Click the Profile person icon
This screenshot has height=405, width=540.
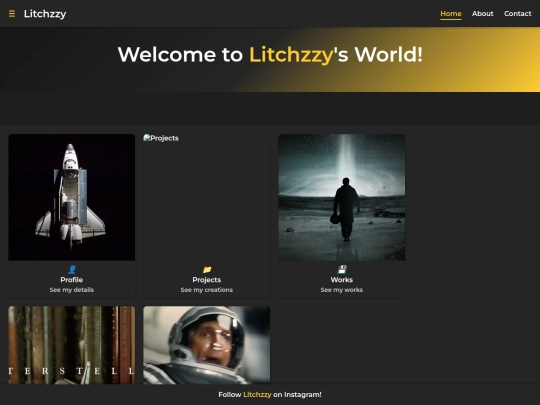point(72,269)
